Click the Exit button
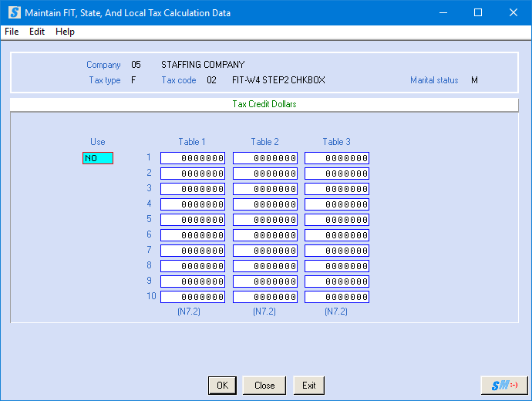Screen dimensions: 532x401 (x=308, y=386)
